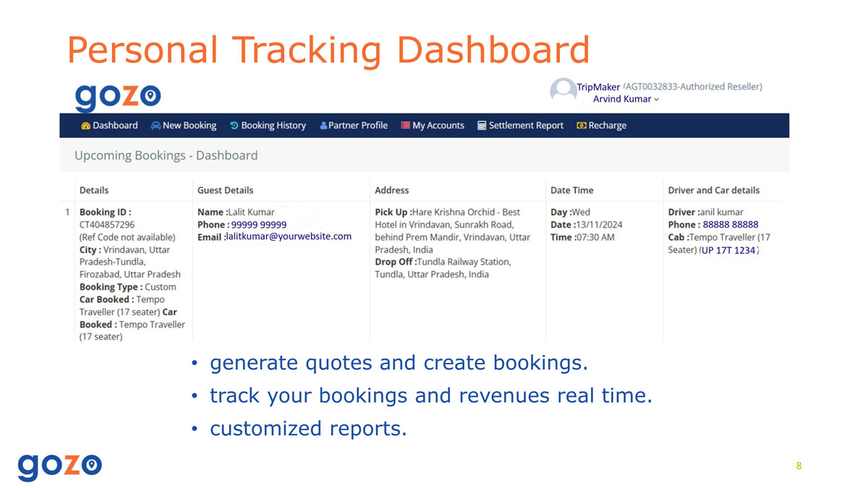Click the Settlement Report calculator icon

pyautogui.click(x=482, y=126)
